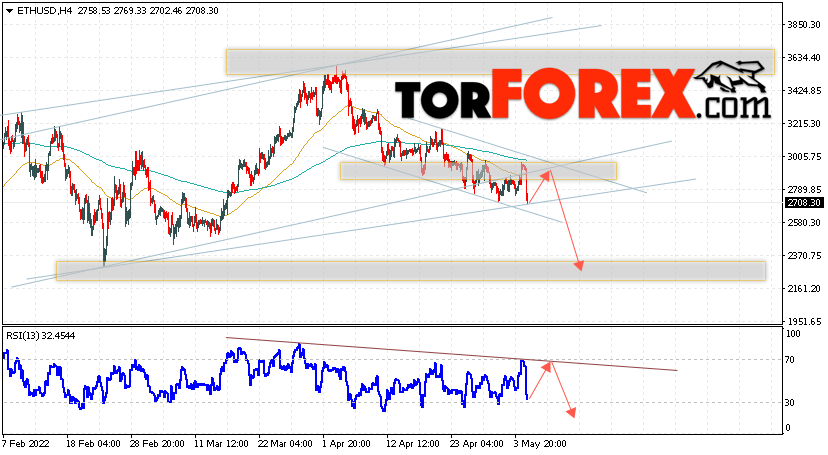Select the 2370.75 price axis label

click(x=804, y=255)
